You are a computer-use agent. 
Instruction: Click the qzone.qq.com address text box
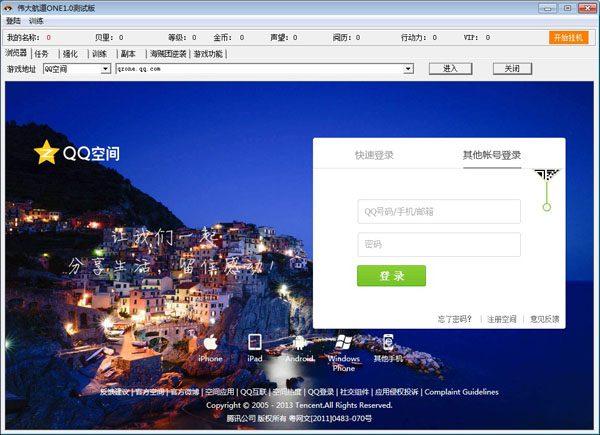pos(260,69)
